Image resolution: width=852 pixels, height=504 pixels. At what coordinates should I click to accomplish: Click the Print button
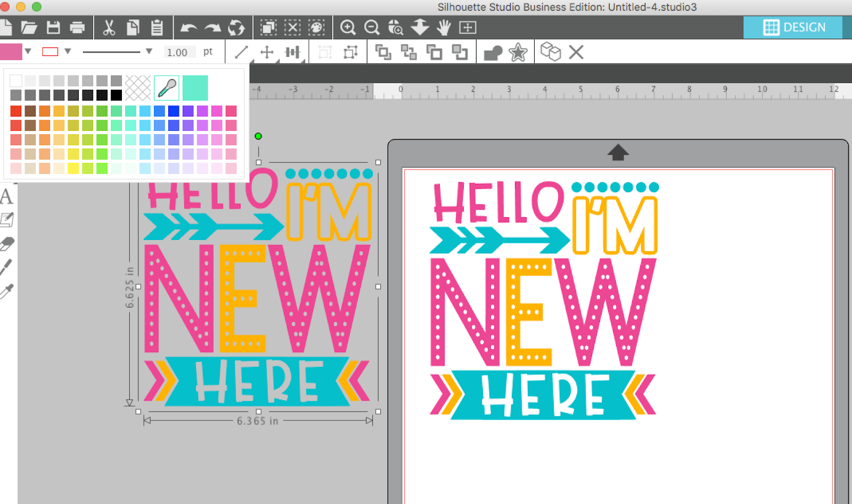[78, 28]
